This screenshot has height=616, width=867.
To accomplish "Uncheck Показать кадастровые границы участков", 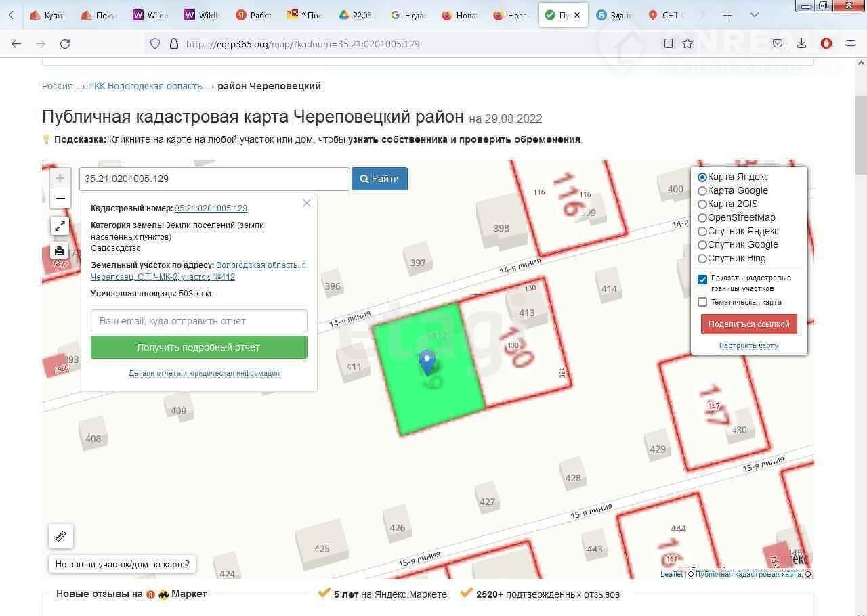I will [702, 279].
